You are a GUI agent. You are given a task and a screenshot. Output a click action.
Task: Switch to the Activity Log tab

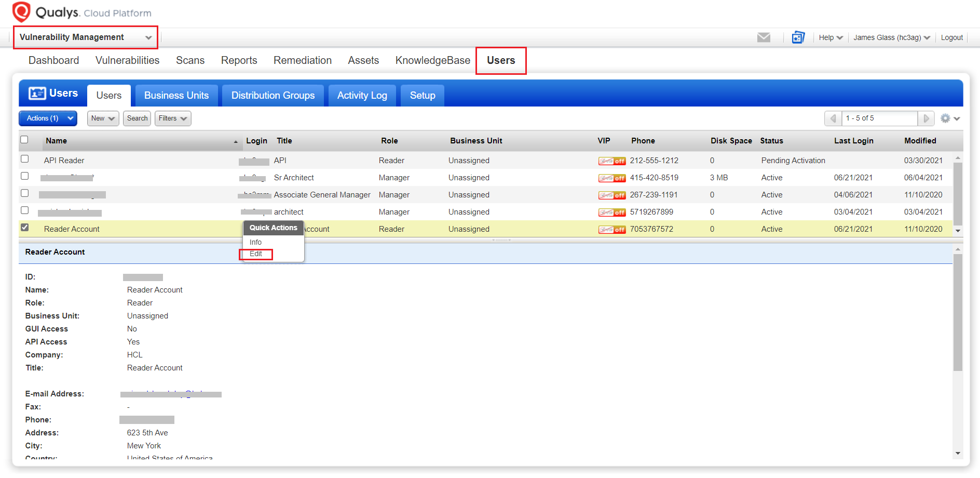[x=362, y=96]
